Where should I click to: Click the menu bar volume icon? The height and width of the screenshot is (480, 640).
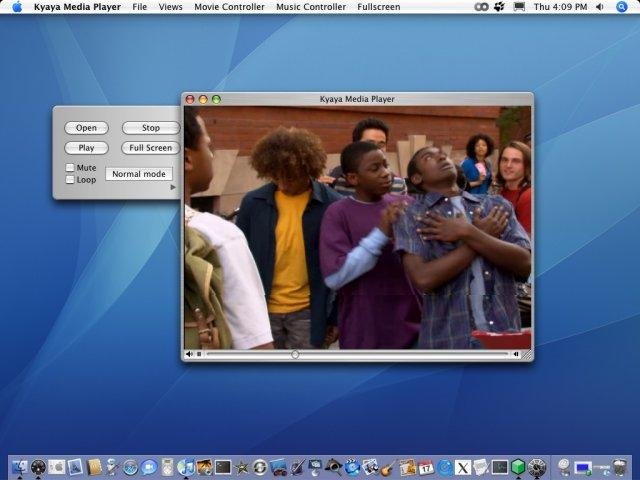tap(600, 7)
